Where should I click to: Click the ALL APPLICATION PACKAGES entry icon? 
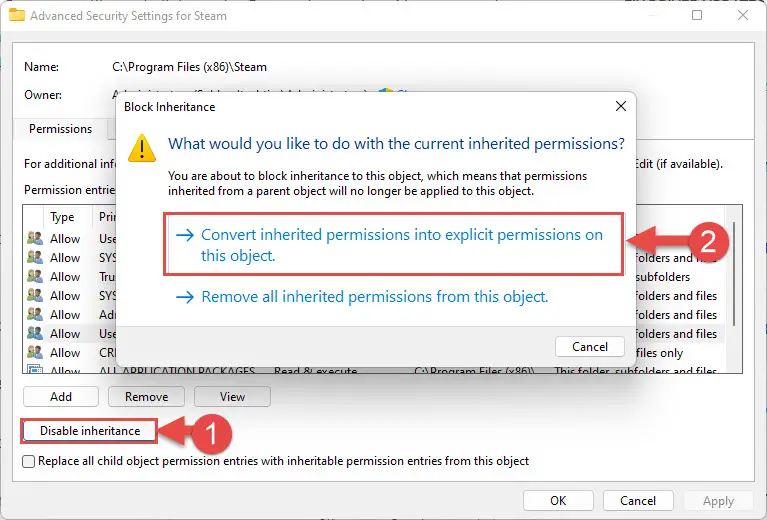pyautogui.click(x=35, y=369)
